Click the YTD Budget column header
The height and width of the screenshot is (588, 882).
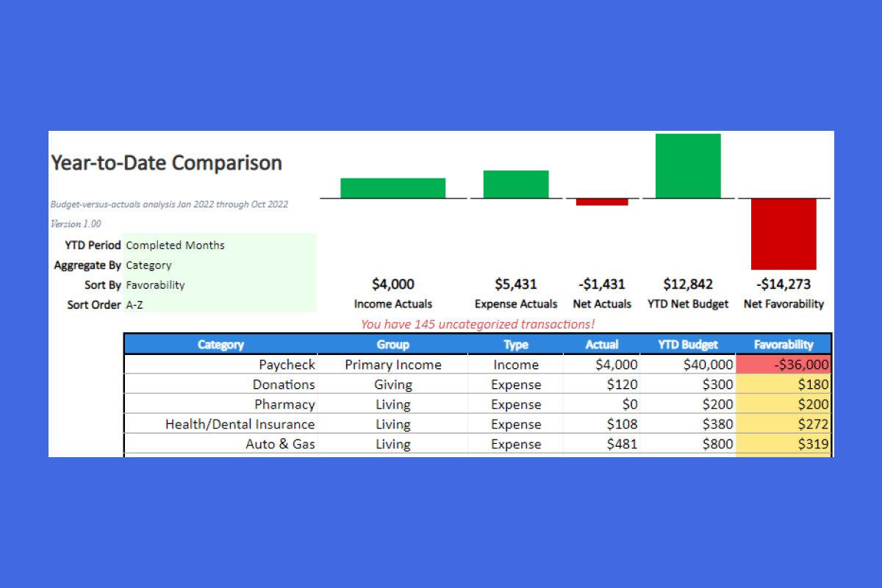click(688, 344)
